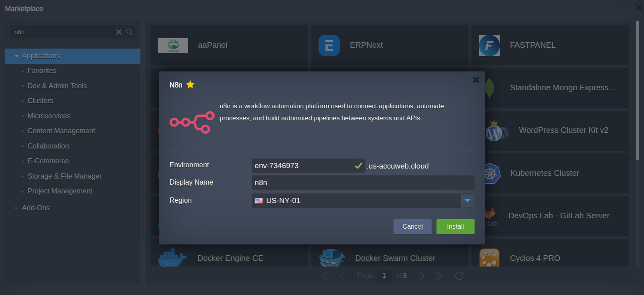Close the N8n install dialog
This screenshot has width=644, height=295.
click(476, 80)
